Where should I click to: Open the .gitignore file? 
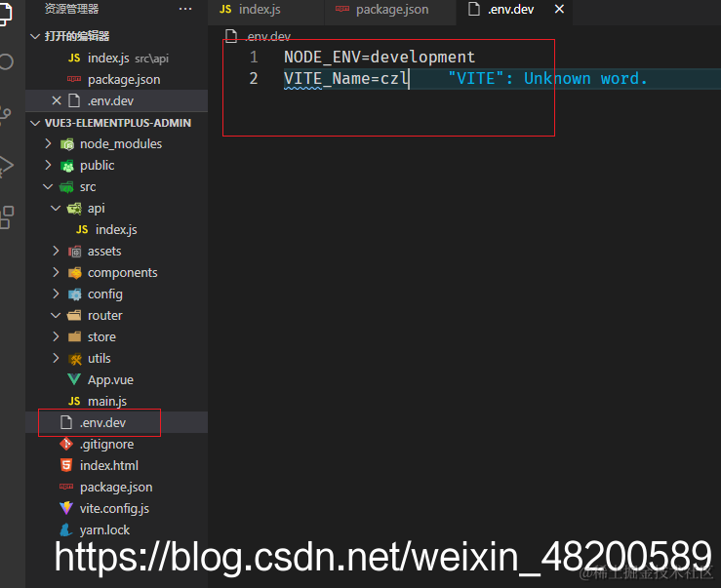[x=117, y=444]
